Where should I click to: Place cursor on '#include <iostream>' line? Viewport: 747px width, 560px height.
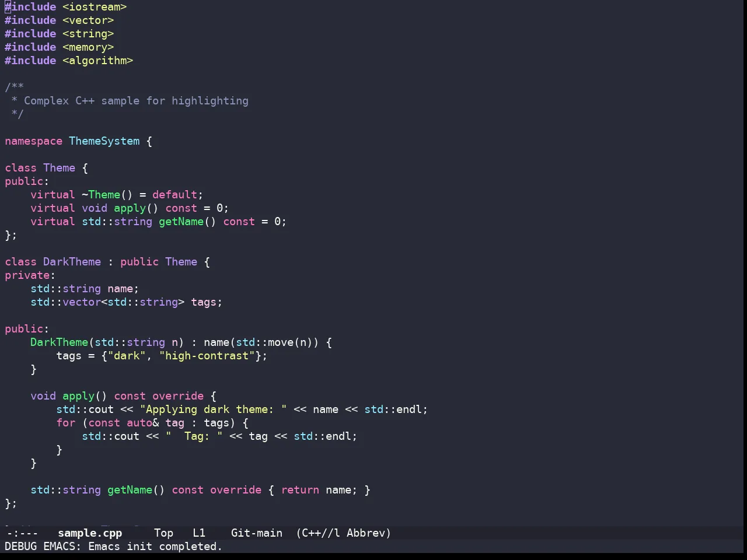(x=66, y=7)
